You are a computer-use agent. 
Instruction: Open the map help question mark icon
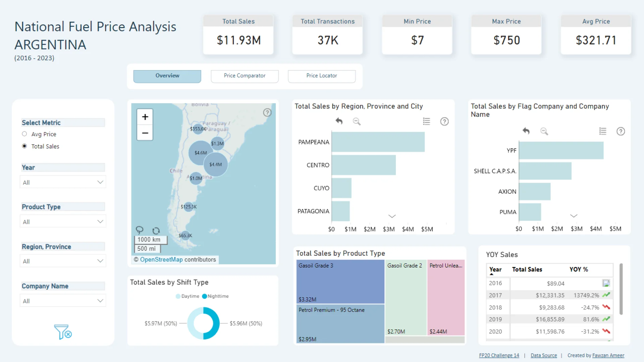(x=267, y=113)
